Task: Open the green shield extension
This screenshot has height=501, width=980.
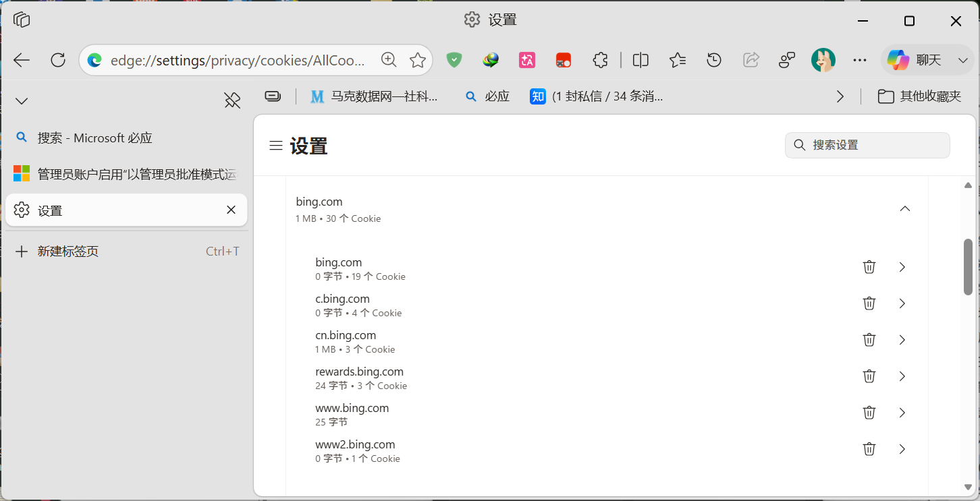Action: pyautogui.click(x=454, y=60)
